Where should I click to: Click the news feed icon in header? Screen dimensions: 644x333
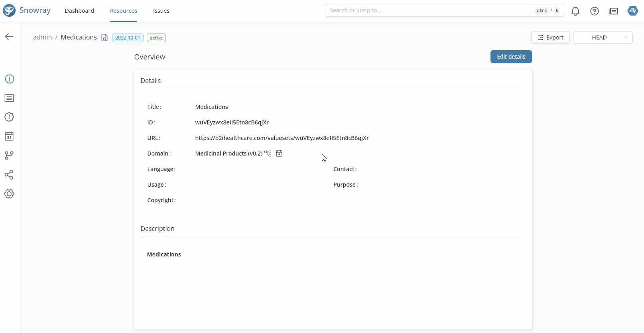coord(613,11)
